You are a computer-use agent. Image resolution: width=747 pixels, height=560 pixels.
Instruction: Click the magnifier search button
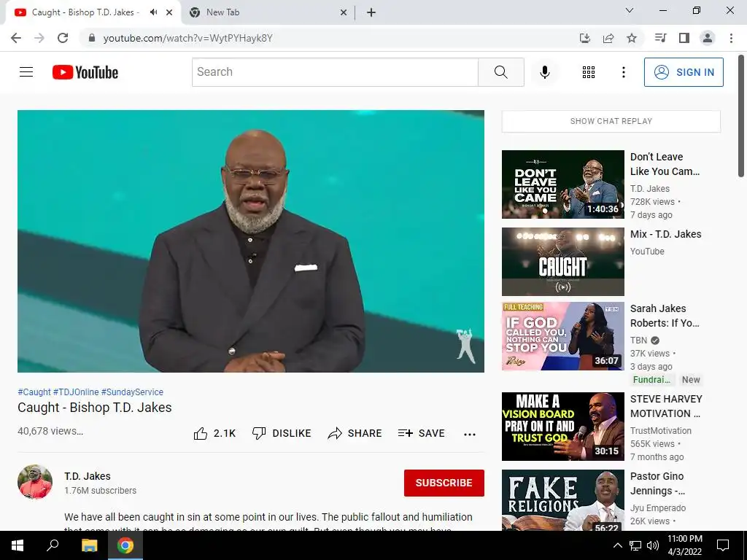[x=500, y=72]
